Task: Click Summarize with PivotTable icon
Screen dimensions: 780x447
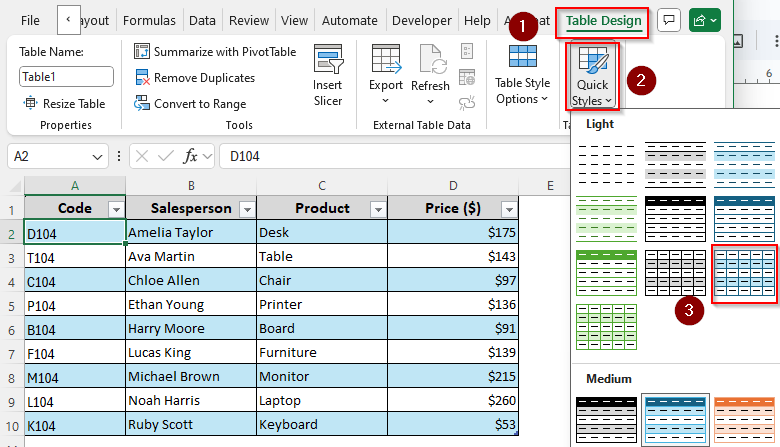Action: (x=143, y=52)
